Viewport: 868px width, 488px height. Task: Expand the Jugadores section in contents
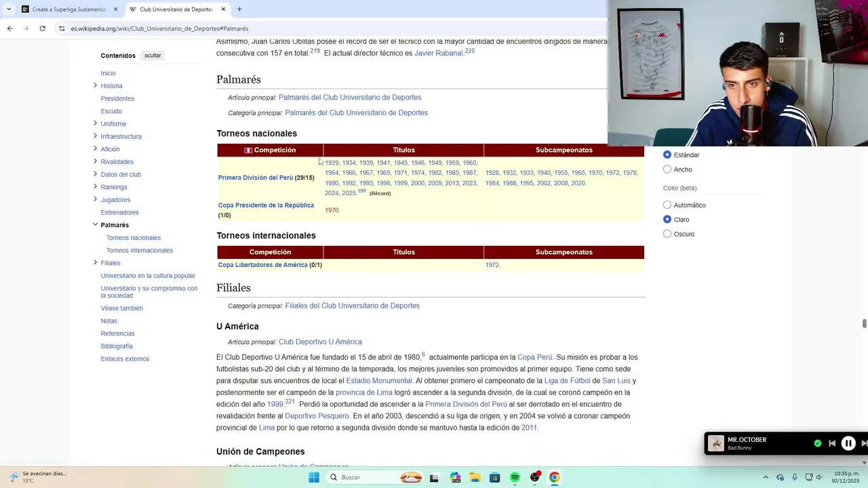[x=95, y=199]
